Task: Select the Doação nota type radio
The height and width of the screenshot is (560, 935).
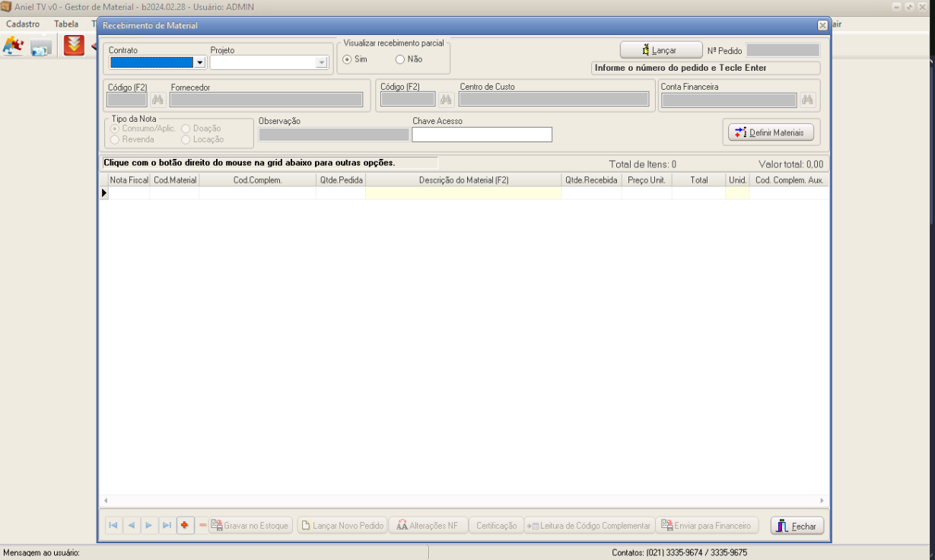Action: [x=186, y=129]
